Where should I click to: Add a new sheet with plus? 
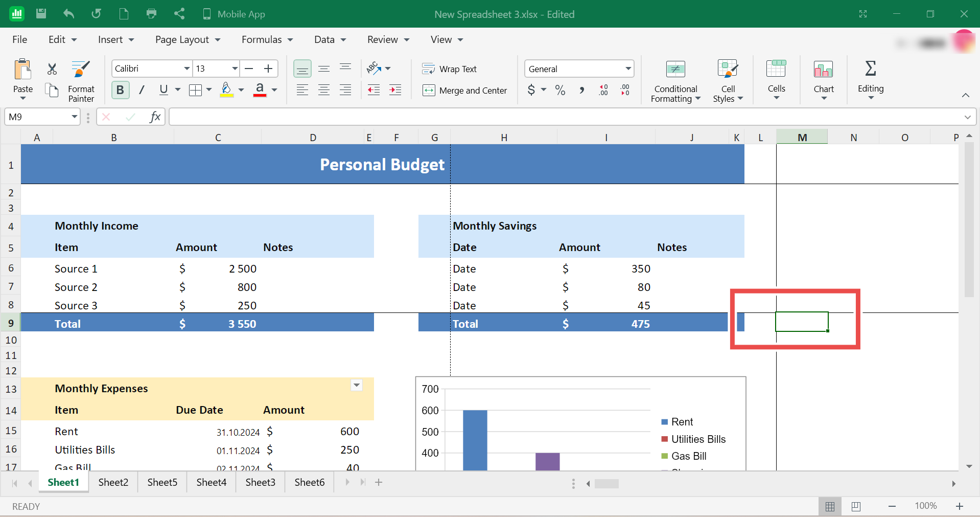(x=379, y=482)
